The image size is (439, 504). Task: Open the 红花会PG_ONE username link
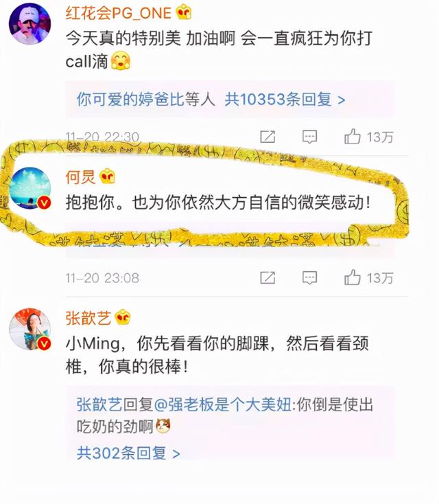pyautogui.click(x=118, y=13)
